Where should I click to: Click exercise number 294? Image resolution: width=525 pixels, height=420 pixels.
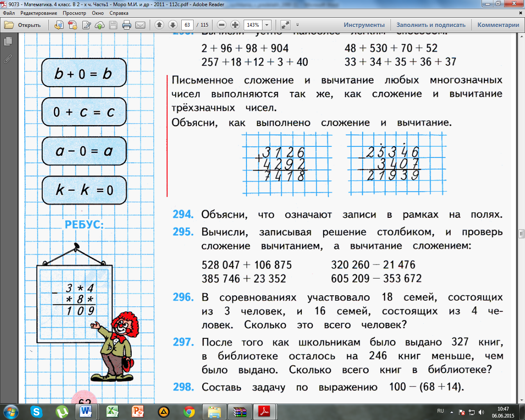(183, 215)
